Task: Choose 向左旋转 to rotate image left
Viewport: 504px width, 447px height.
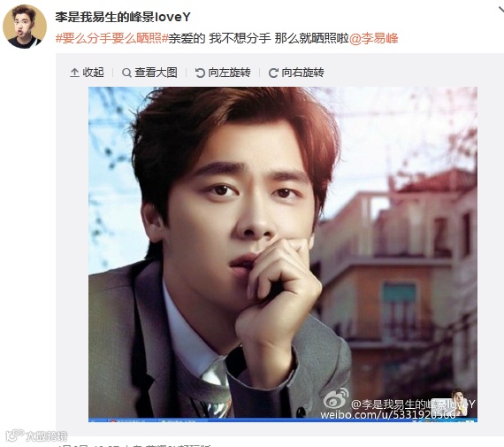Action: click(229, 73)
